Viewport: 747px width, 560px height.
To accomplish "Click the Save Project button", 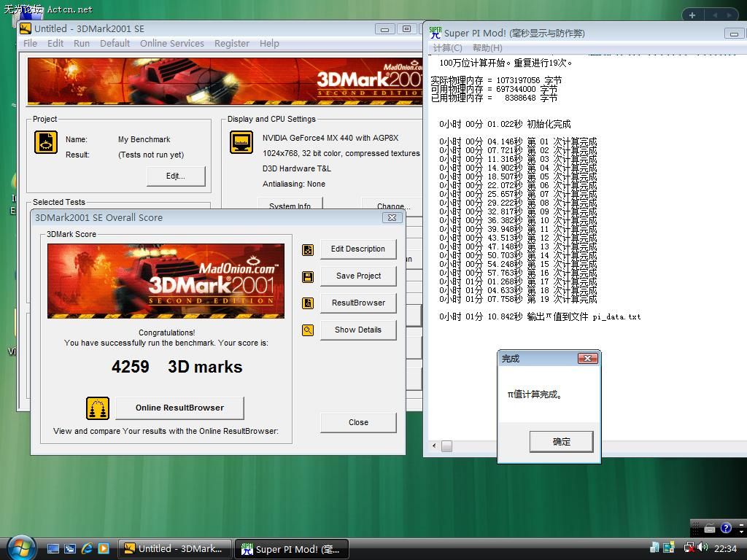I will pyautogui.click(x=358, y=276).
